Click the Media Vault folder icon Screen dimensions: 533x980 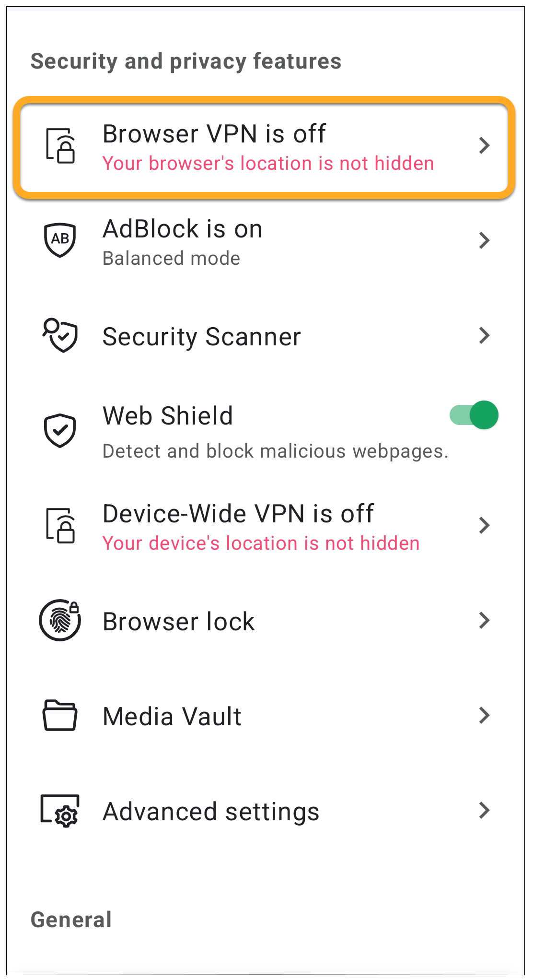coord(60,715)
